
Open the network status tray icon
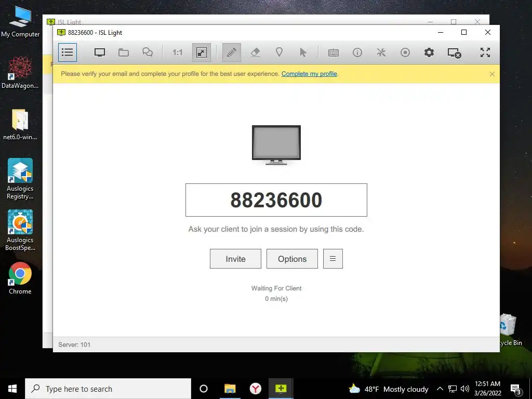point(453,389)
